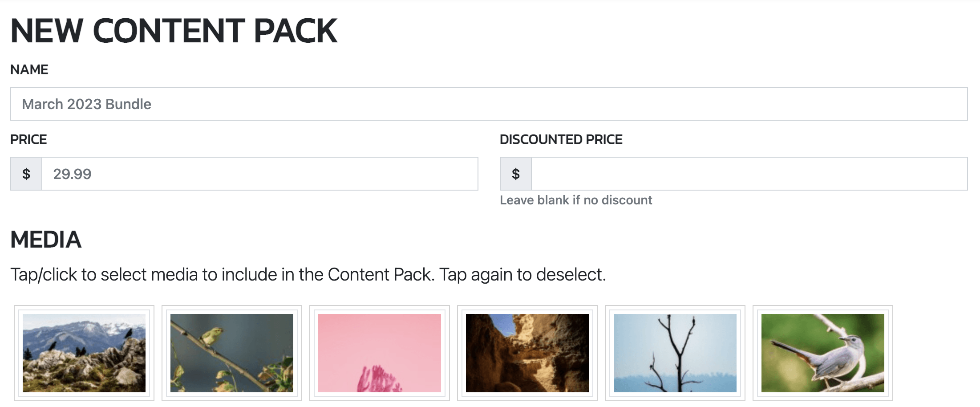The height and width of the screenshot is (407, 980).
Task: Click the NAME field label
Action: [x=29, y=69]
